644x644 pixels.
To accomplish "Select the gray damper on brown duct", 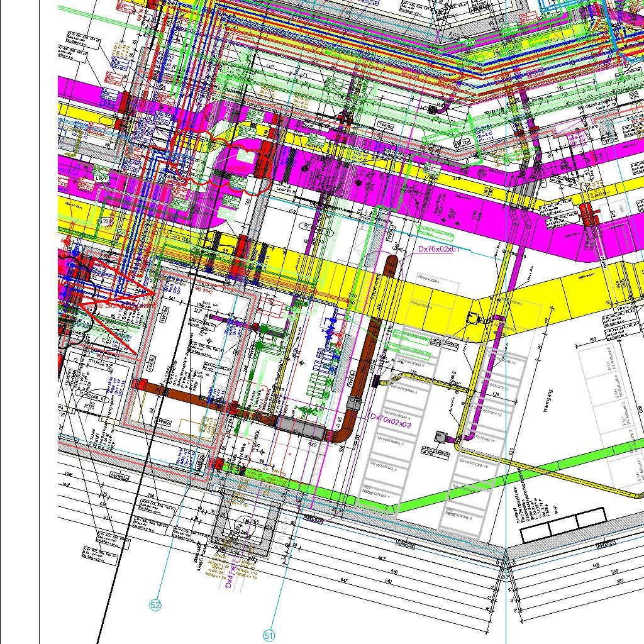I will (299, 427).
